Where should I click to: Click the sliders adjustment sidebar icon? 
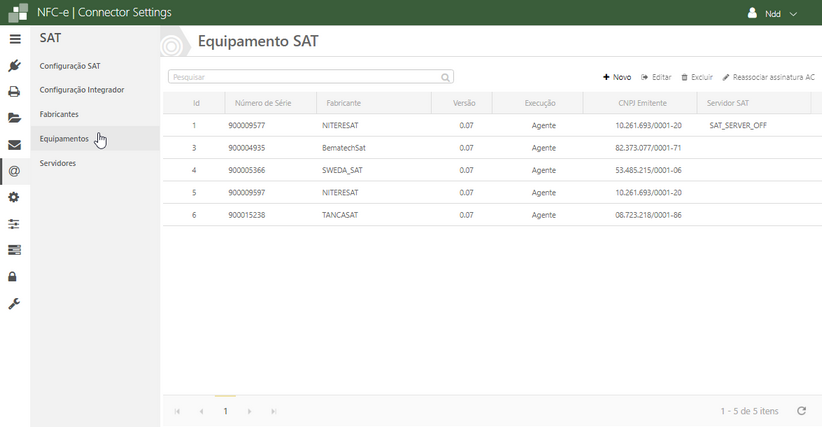coord(14,224)
